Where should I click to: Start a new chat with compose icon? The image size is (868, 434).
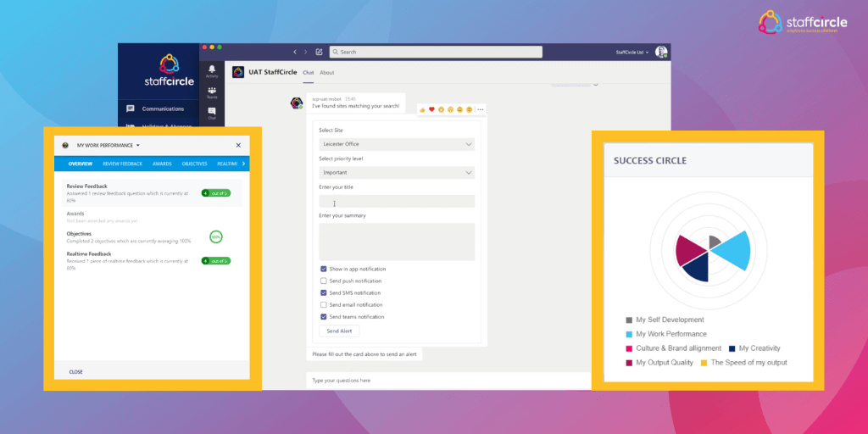tap(319, 52)
